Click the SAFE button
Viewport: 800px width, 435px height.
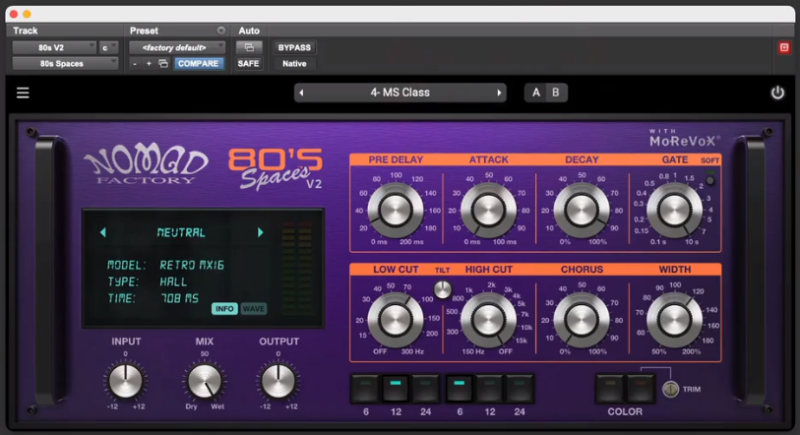pos(247,63)
